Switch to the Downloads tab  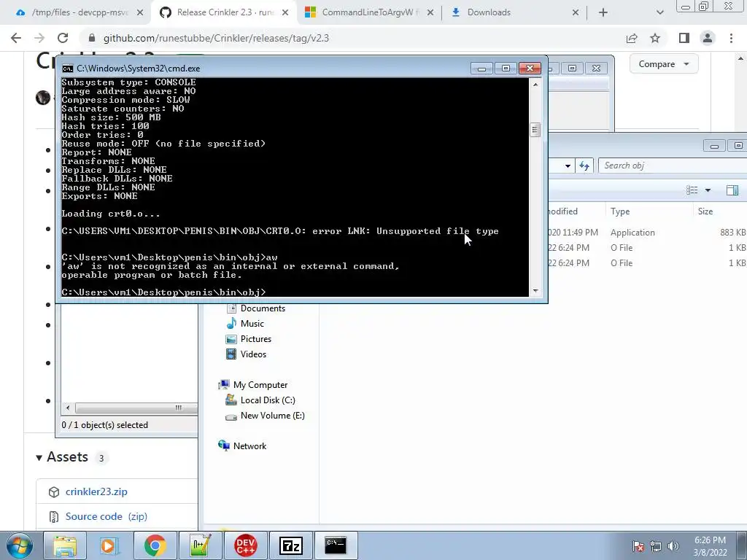coord(514,12)
